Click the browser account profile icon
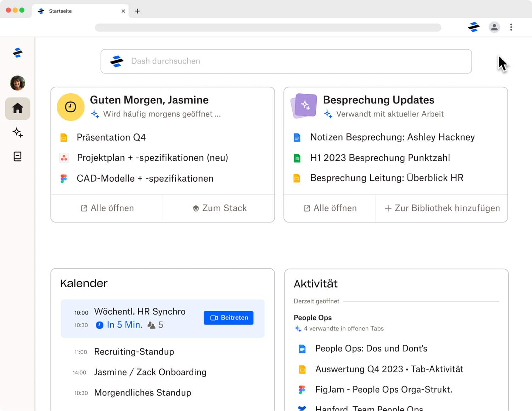This screenshot has height=411, width=532. 494,27
